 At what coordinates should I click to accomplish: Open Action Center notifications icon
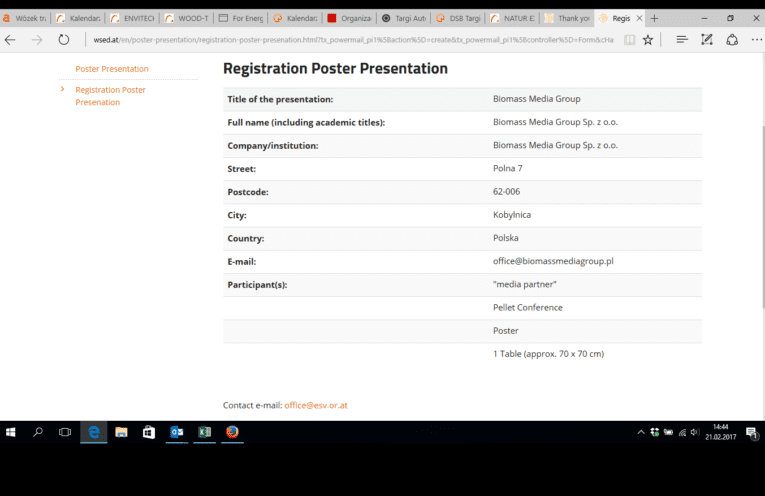751,432
